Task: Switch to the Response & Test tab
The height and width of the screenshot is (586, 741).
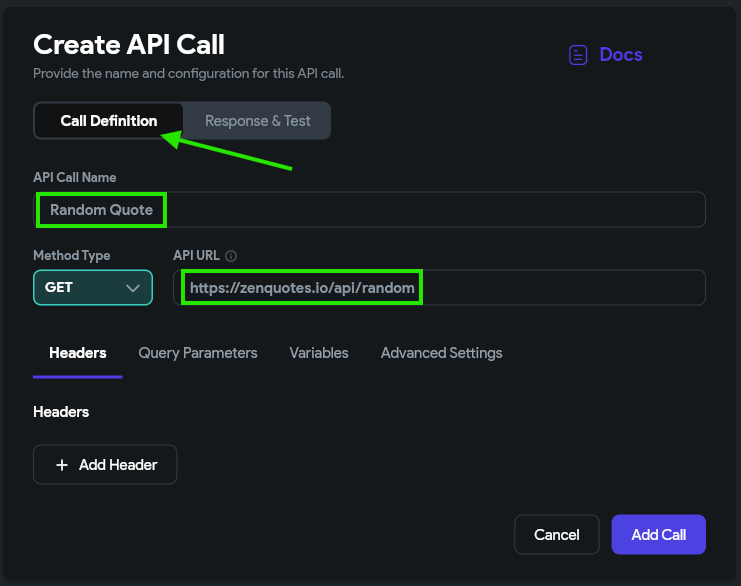Action: tap(258, 121)
